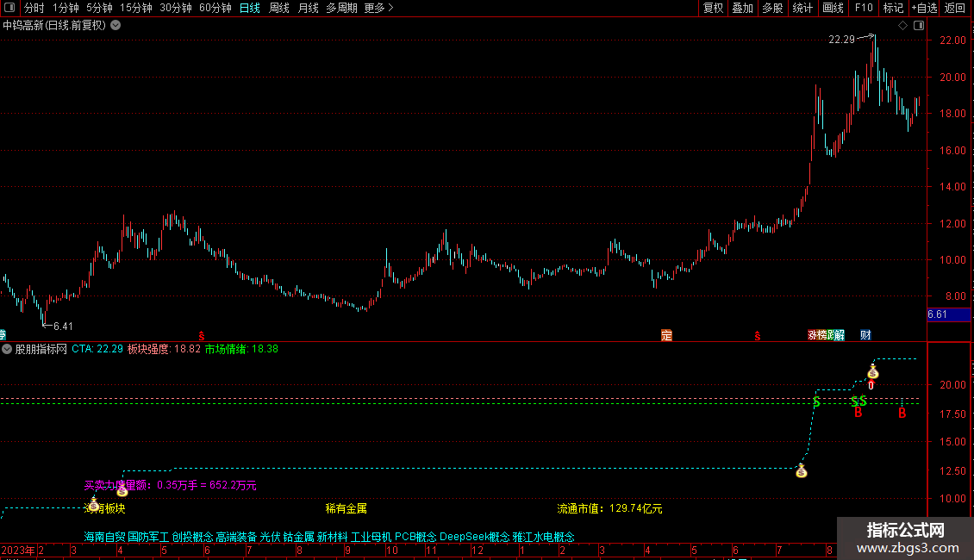Open the 雅江水电概念 concept link
The width and height of the screenshot is (974, 560).
tap(544, 537)
